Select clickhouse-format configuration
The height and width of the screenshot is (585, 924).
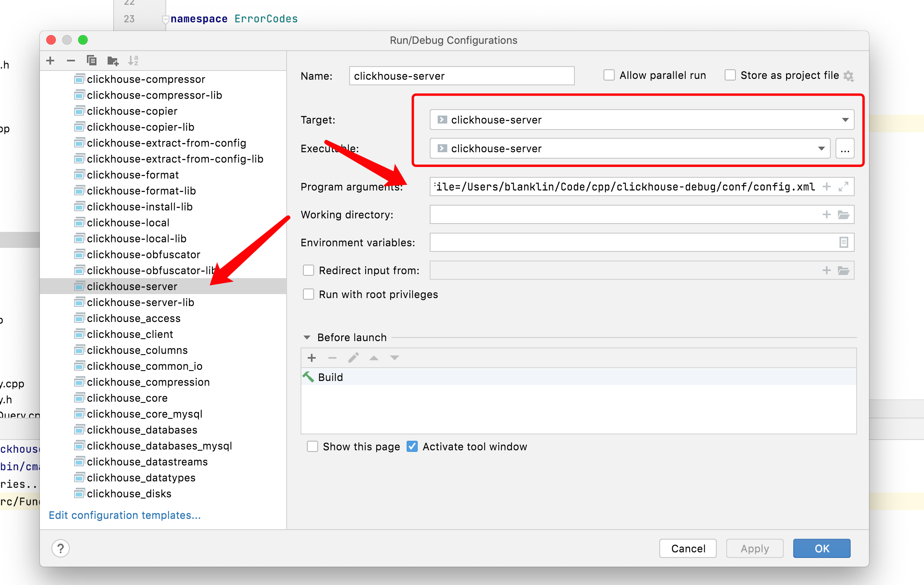point(163,175)
